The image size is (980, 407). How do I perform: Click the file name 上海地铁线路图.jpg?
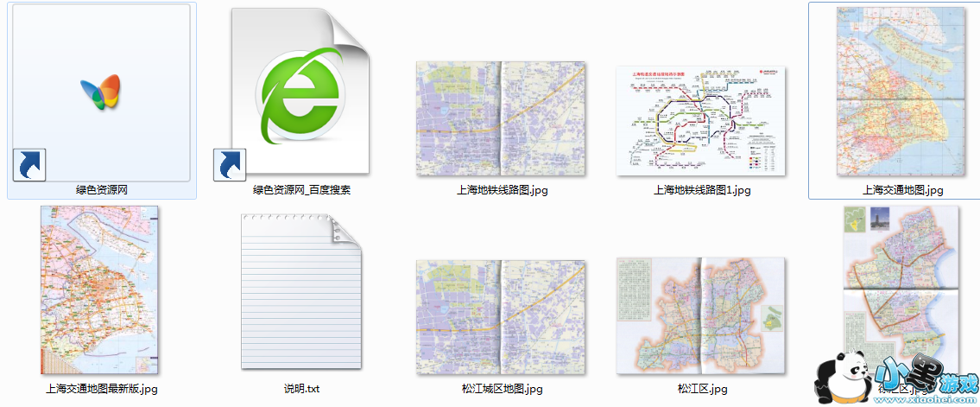(x=502, y=190)
